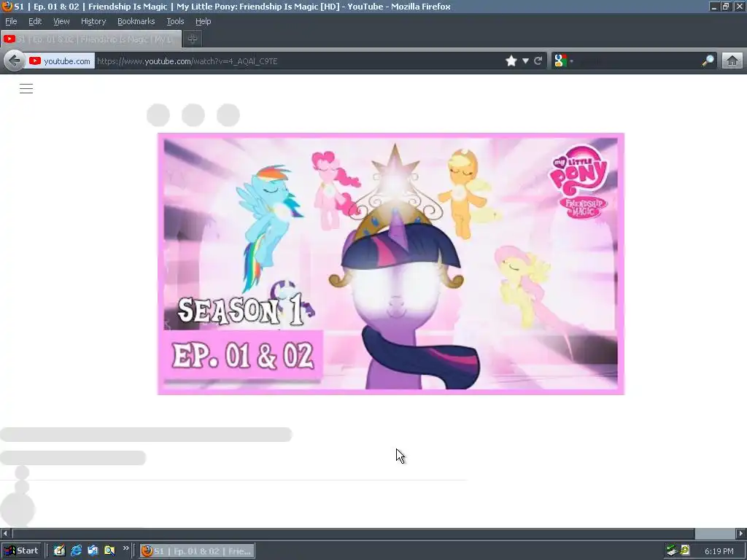
Task: Open the File menu
Action: pos(11,21)
